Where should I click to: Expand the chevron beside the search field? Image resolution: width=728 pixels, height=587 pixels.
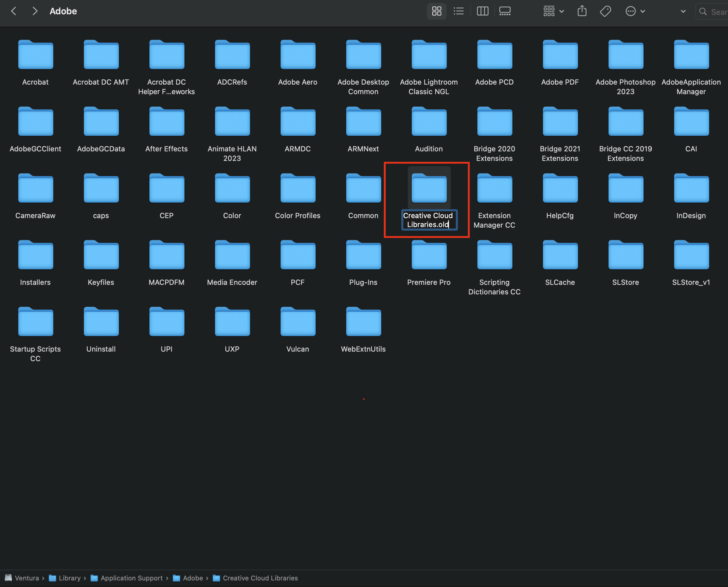[683, 11]
